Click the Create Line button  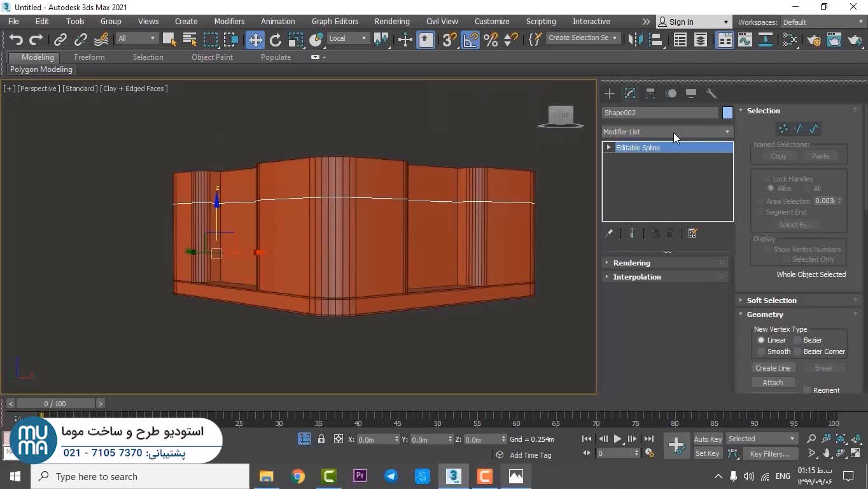pyautogui.click(x=773, y=368)
